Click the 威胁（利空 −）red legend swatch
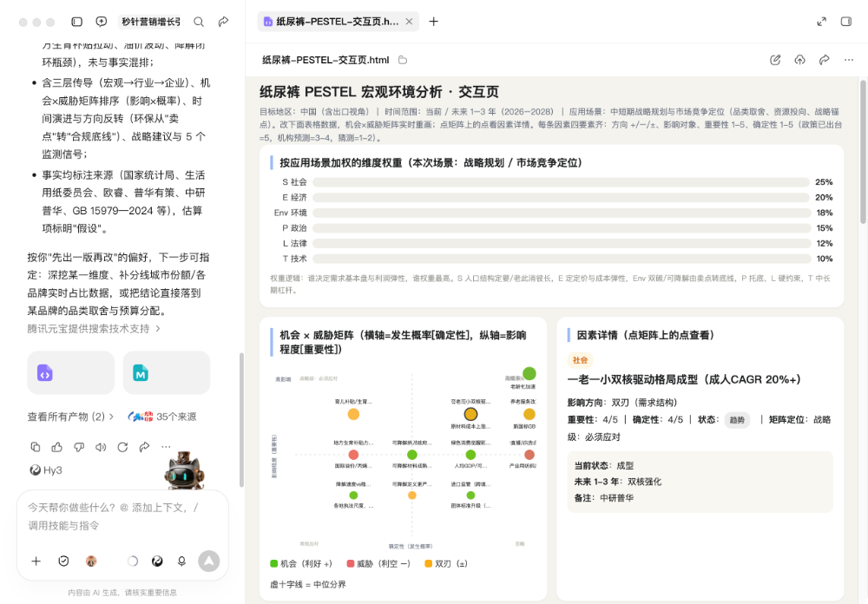This screenshot has height=604, width=868. [x=350, y=563]
